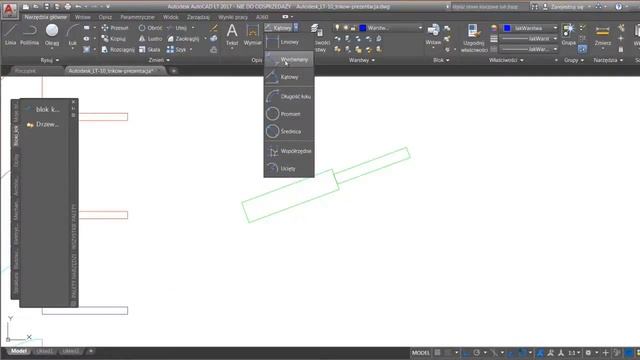Open the JakWarstwa color dropdown
This screenshot has height=360, width=640.
pyautogui.click(x=555, y=28)
